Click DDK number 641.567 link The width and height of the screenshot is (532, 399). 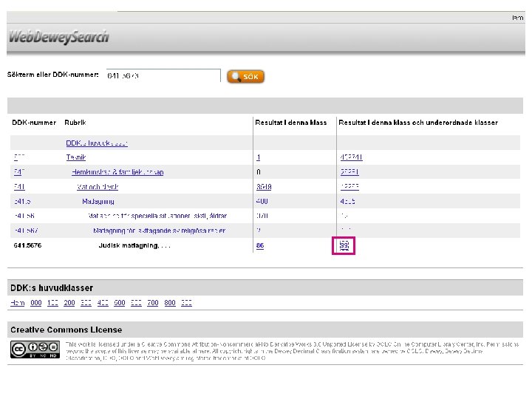[x=26, y=231]
